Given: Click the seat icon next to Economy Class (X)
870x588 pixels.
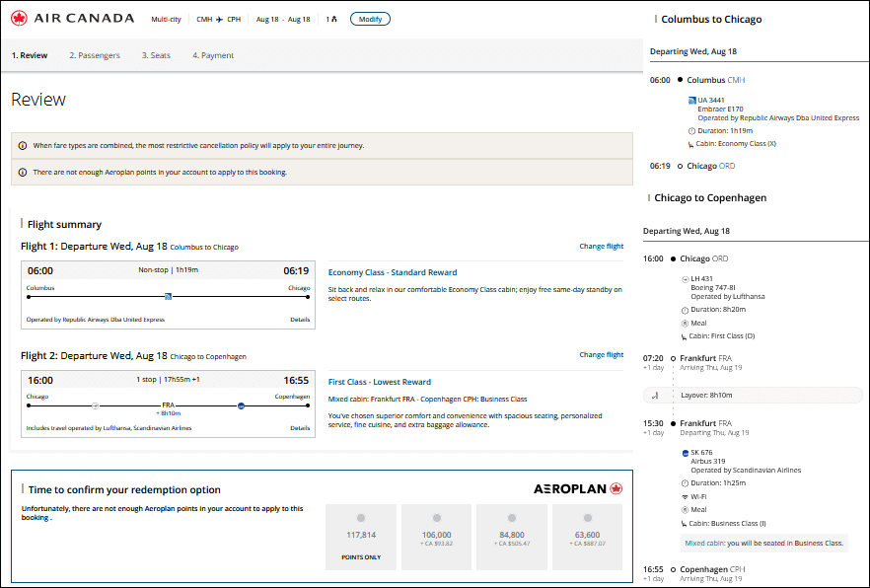Looking at the screenshot, I should (690, 144).
